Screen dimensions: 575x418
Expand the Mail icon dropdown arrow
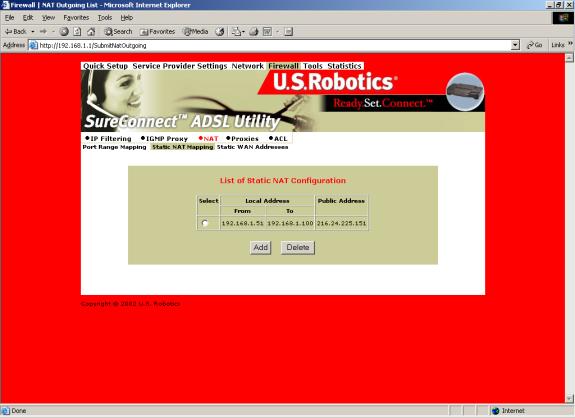(x=243, y=32)
